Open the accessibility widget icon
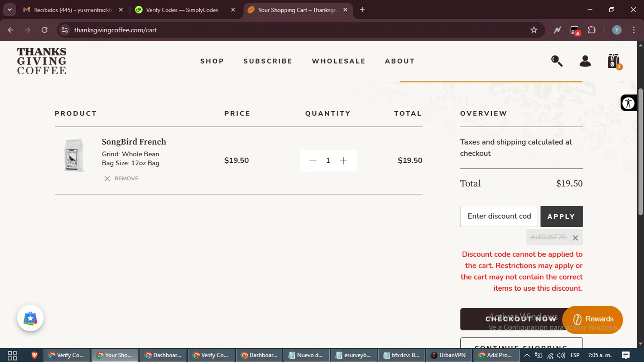Viewport: 644px width, 362px height. pos(629,103)
